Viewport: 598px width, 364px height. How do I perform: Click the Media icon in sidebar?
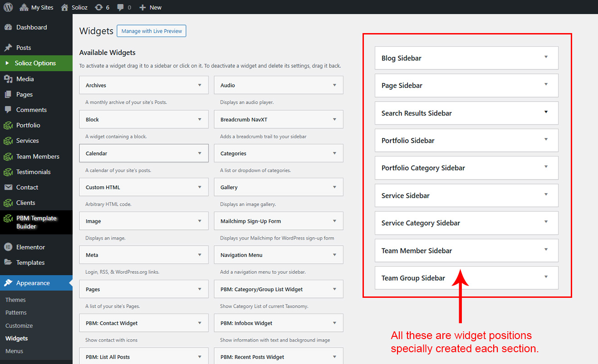(x=8, y=79)
